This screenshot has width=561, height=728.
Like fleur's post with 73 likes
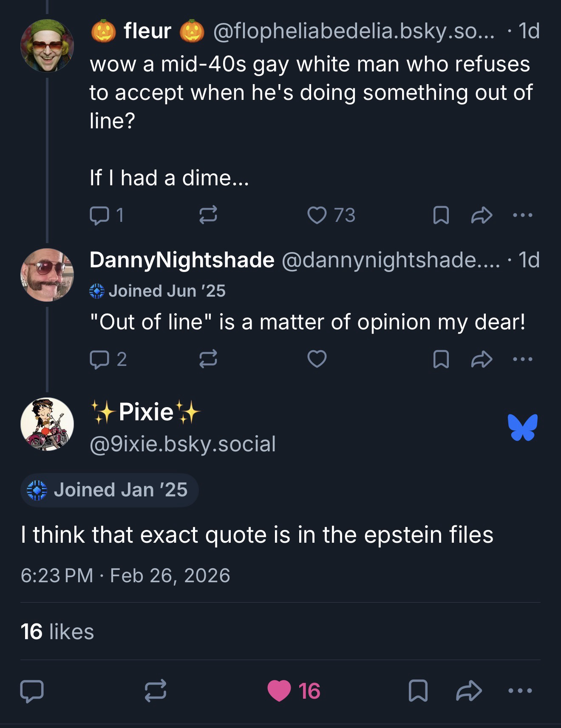[317, 215]
